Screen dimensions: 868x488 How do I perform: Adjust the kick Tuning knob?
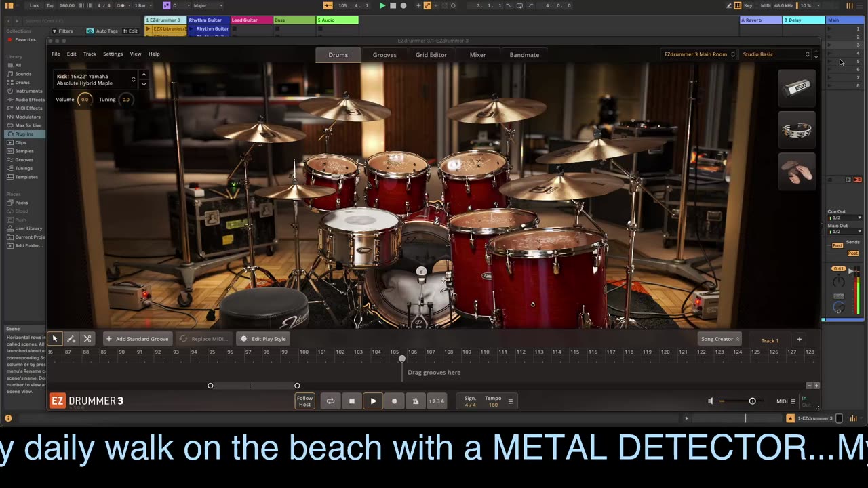pos(125,100)
